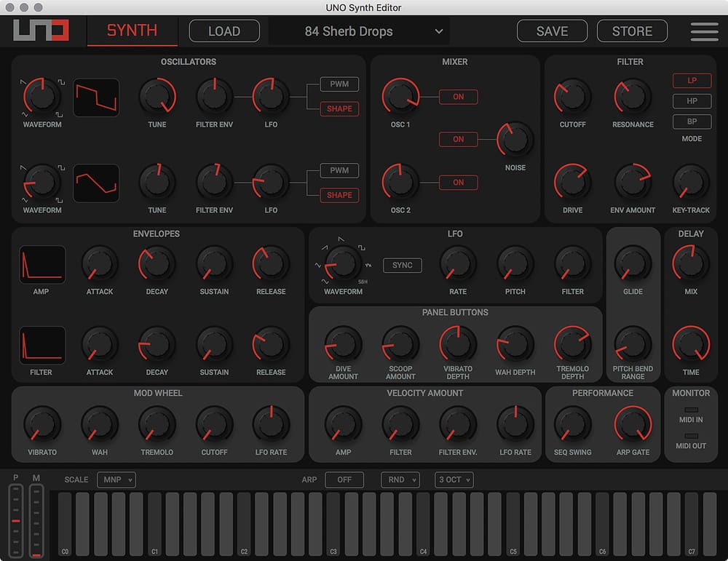The height and width of the screenshot is (561, 728).
Task: Toggle OSC 1 mixer ON switch
Action: [x=458, y=97]
